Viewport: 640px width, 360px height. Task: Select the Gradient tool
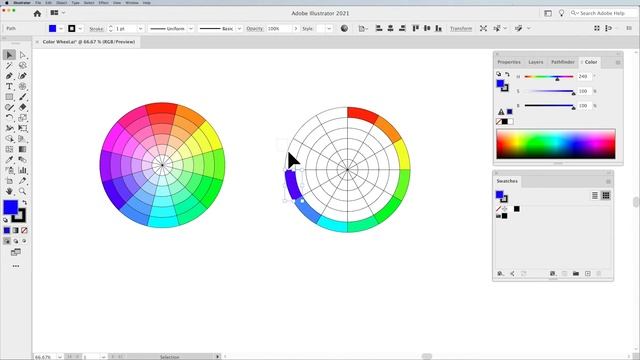[x=22, y=149]
